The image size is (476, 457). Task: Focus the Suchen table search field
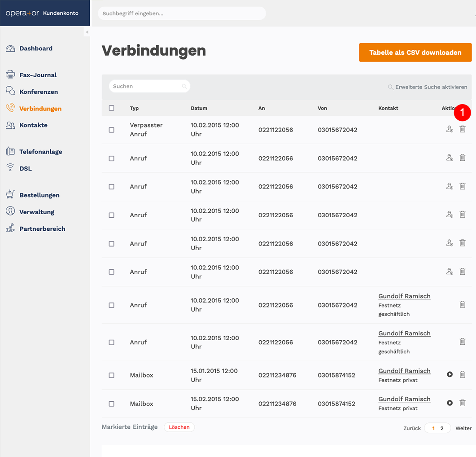point(149,86)
